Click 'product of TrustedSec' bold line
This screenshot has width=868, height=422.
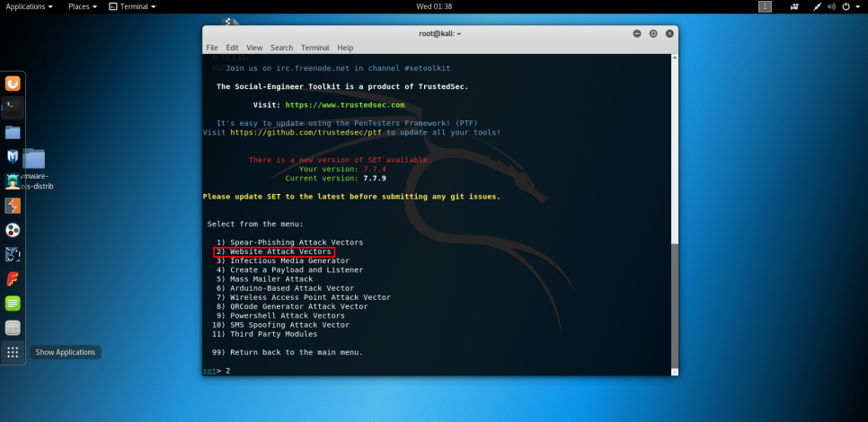pyautogui.click(x=342, y=86)
